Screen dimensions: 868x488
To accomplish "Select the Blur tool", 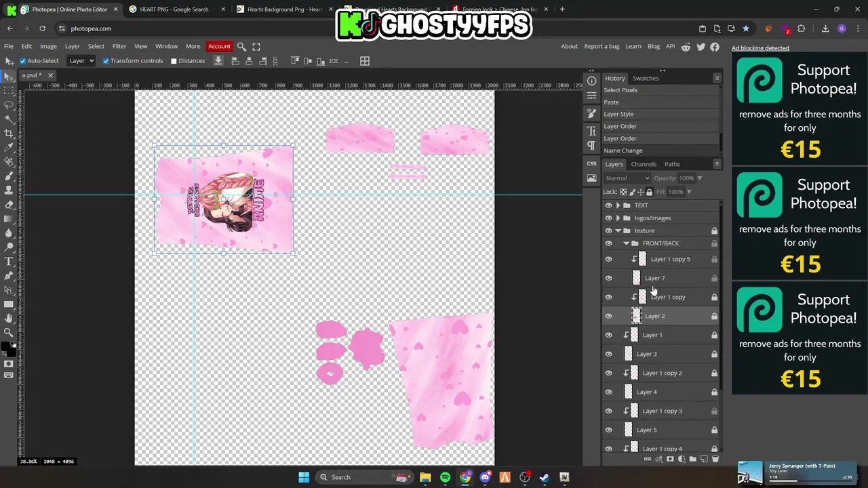I will (x=9, y=233).
